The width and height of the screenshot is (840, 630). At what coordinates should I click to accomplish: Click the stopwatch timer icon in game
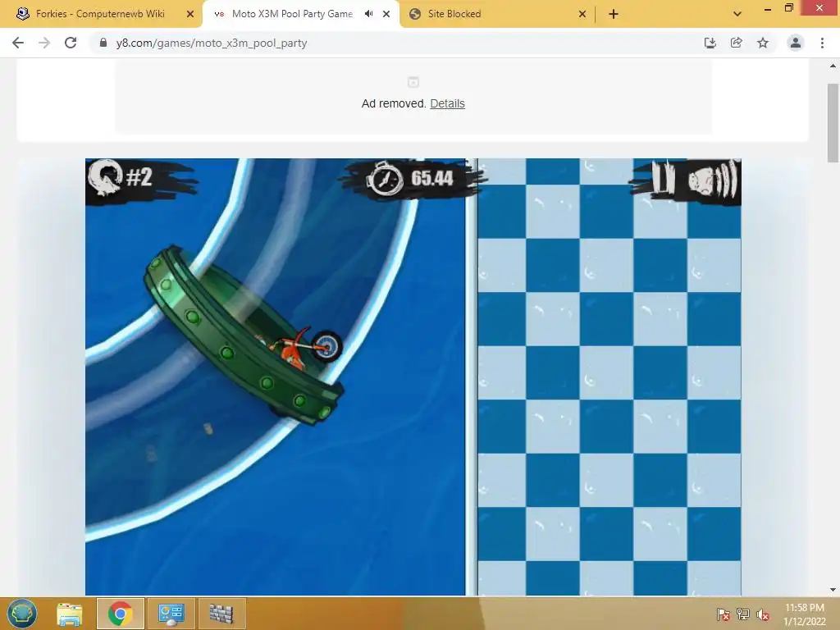(385, 179)
